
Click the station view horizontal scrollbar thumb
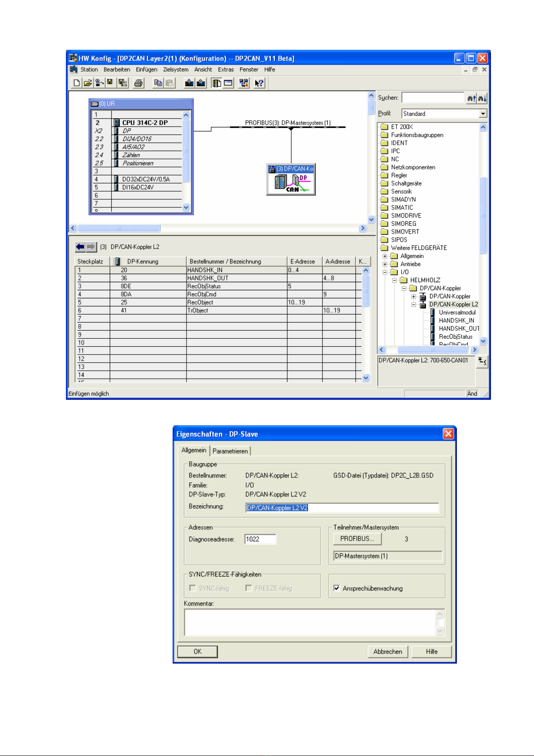click(119, 228)
